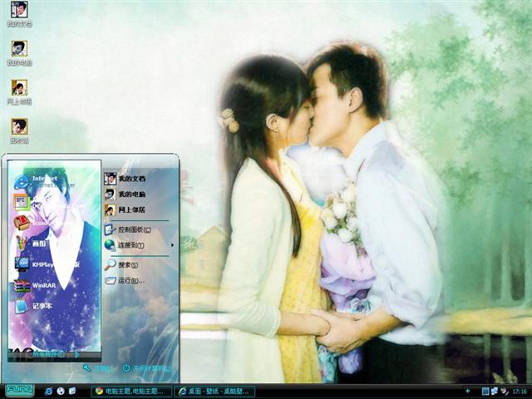Click the 注销 log off button

[x=98, y=368]
